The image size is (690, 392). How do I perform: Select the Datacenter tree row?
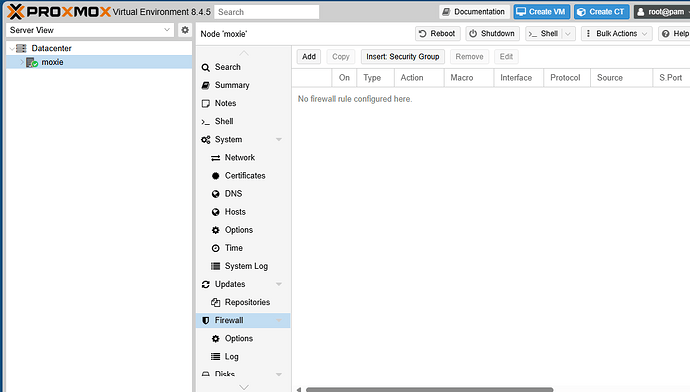[x=99, y=48]
